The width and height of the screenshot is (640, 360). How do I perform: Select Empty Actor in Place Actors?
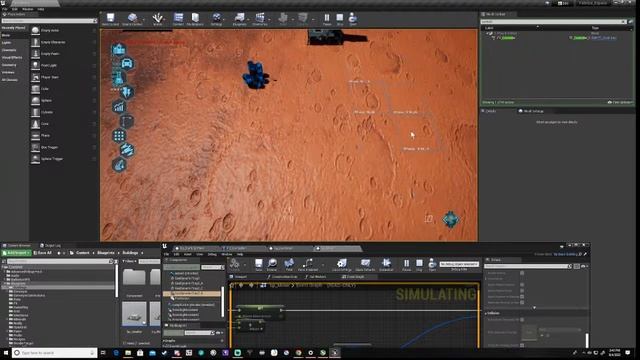63,30
